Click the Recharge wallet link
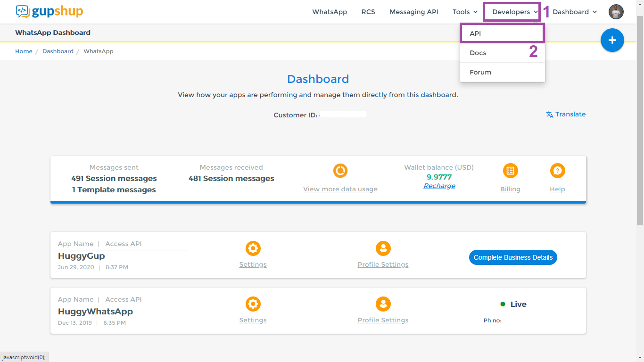Image resolution: width=644 pixels, height=362 pixels. [439, 186]
